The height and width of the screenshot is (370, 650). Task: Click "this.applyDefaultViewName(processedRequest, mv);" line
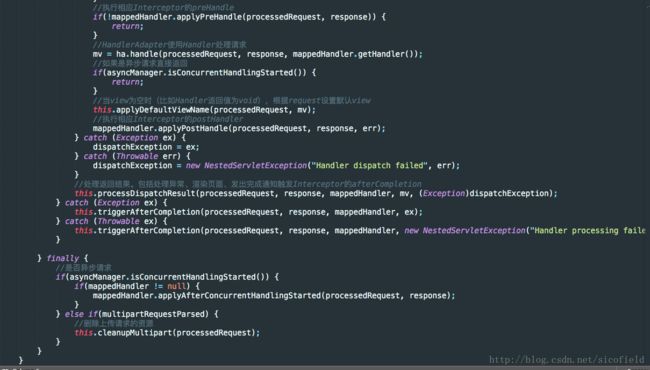point(204,110)
